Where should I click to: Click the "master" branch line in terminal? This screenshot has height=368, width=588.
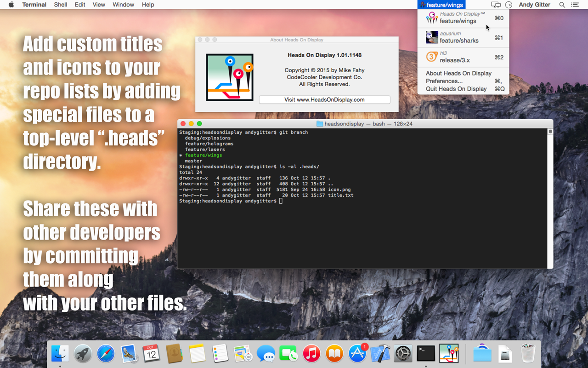(x=193, y=161)
